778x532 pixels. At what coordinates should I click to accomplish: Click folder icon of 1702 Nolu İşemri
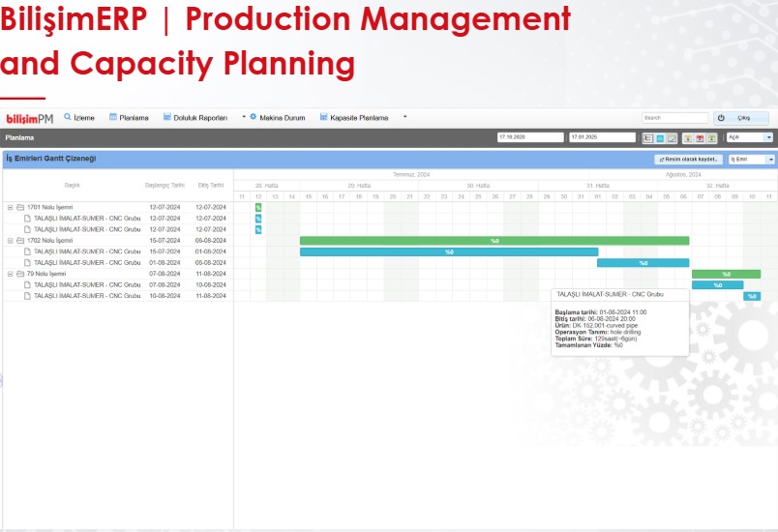(20, 241)
